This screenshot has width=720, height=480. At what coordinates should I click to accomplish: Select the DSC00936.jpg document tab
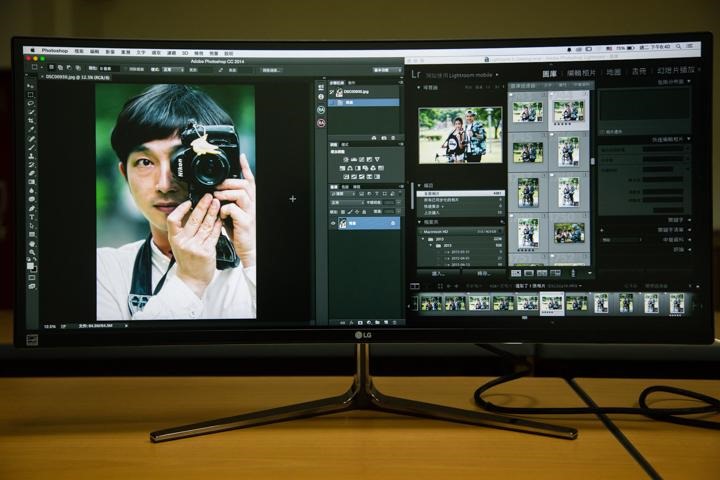(x=76, y=77)
